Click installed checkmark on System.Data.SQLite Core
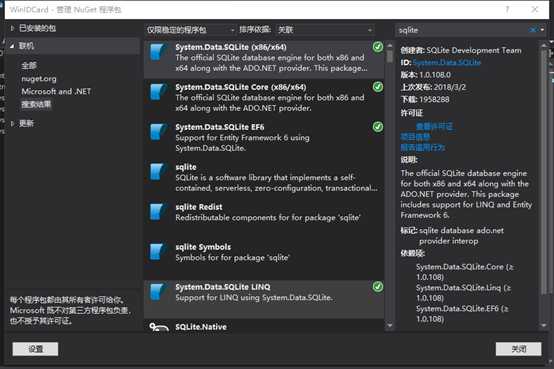 click(378, 87)
